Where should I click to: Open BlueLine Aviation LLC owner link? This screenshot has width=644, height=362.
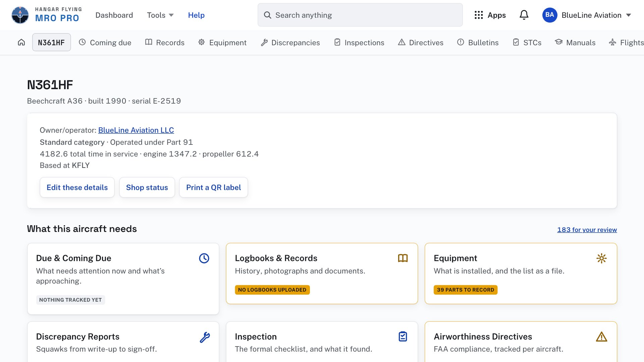136,130
